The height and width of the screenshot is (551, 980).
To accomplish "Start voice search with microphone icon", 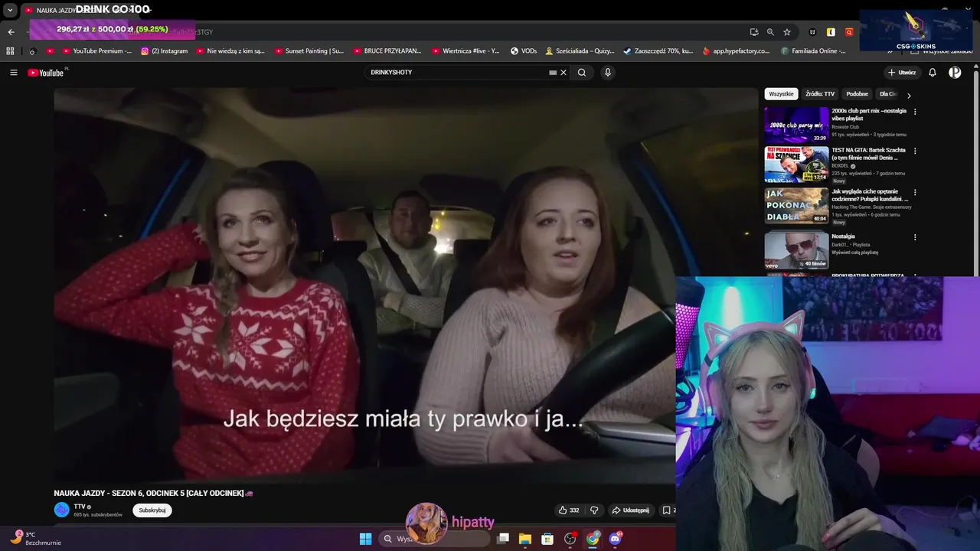I will 608,73.
